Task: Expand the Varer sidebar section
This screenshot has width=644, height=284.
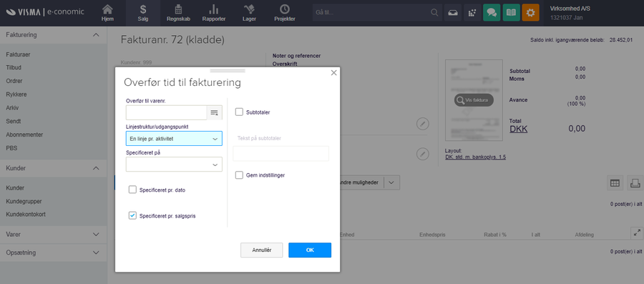Action: pyautogui.click(x=54, y=235)
